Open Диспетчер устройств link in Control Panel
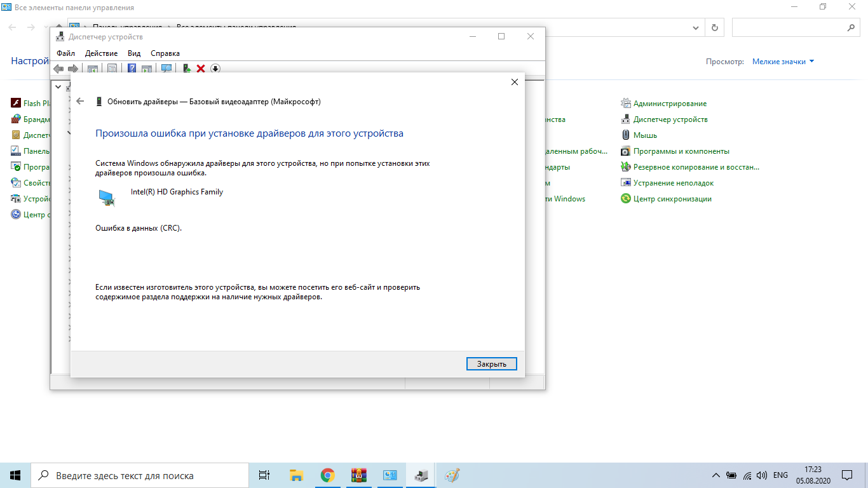This screenshot has height=488, width=868. coord(670,119)
